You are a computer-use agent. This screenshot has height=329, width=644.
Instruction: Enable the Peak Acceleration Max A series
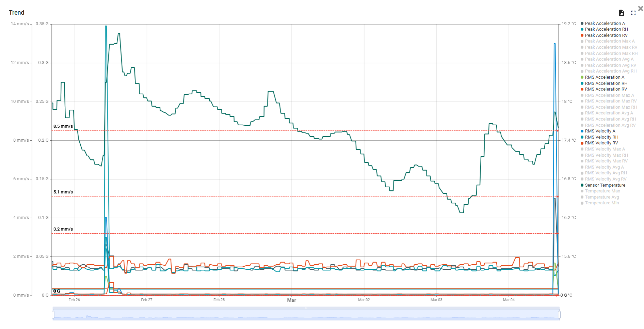tap(609, 41)
